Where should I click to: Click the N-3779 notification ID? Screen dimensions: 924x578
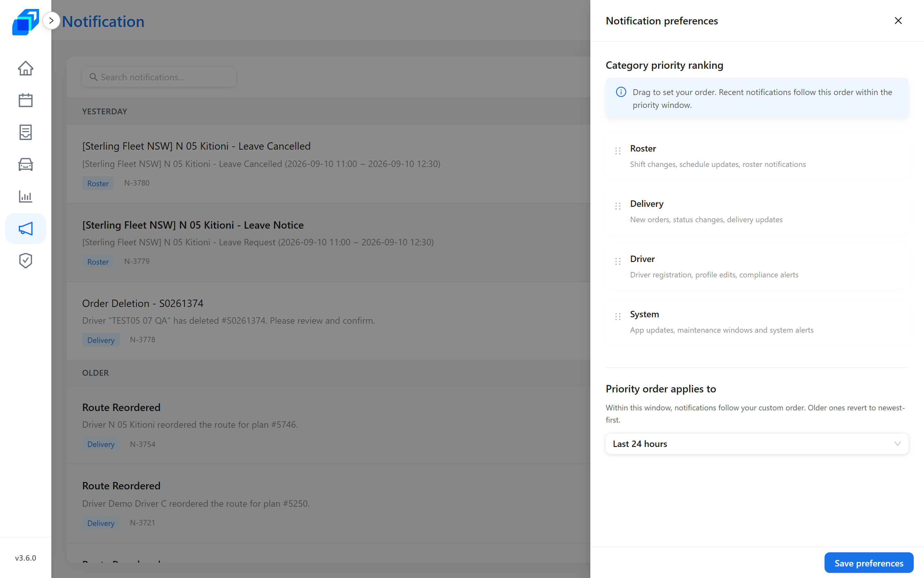pyautogui.click(x=137, y=261)
